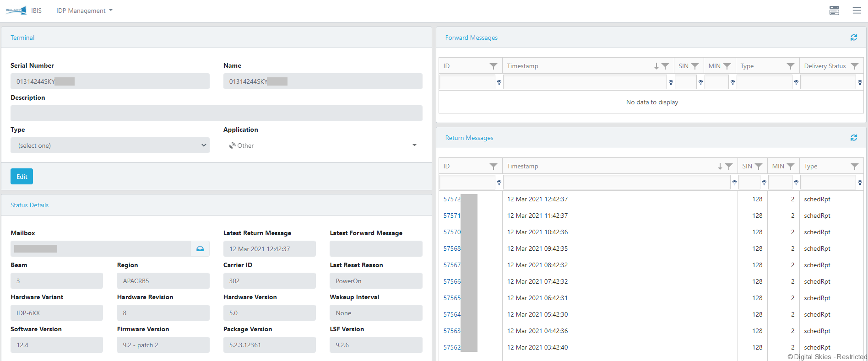The width and height of the screenshot is (868, 361).
Task: Open the terminal Type dropdown
Action: click(110, 145)
